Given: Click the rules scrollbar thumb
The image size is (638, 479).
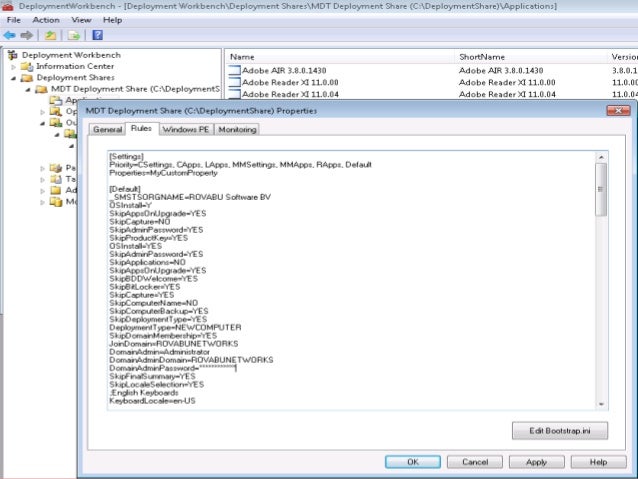Looking at the screenshot, I should pyautogui.click(x=601, y=189).
